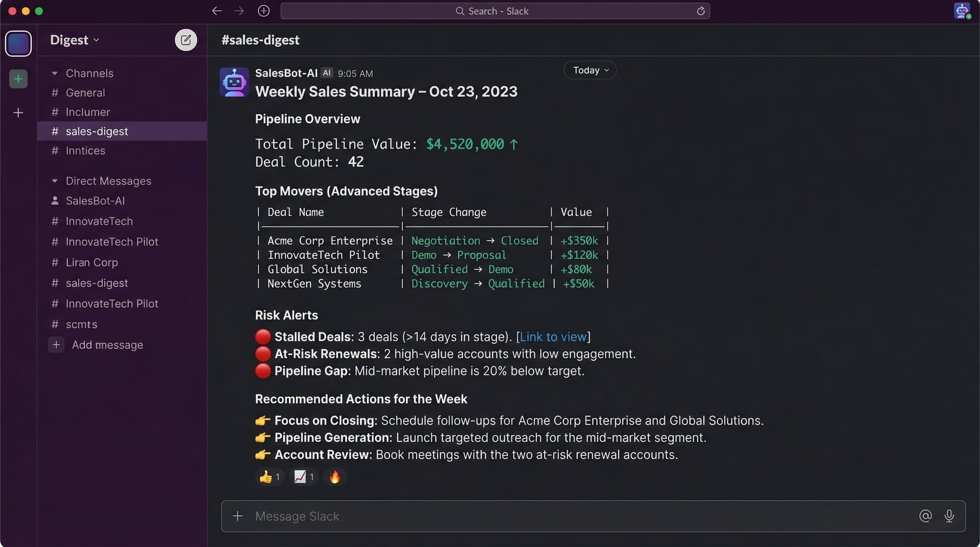
Task: Open the mention (@) icon in message bar
Action: pyautogui.click(x=925, y=516)
